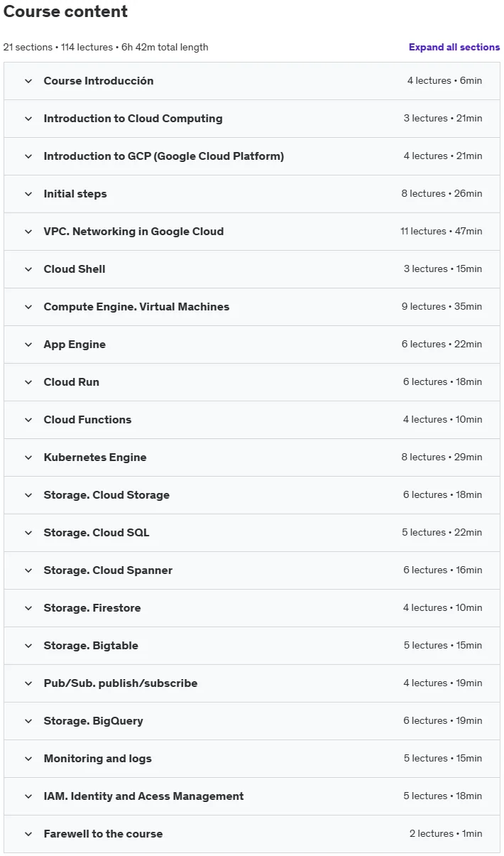Open VPC. Networking in Google Cloud section
Viewport: 504px width, 856px height.
pyautogui.click(x=252, y=232)
